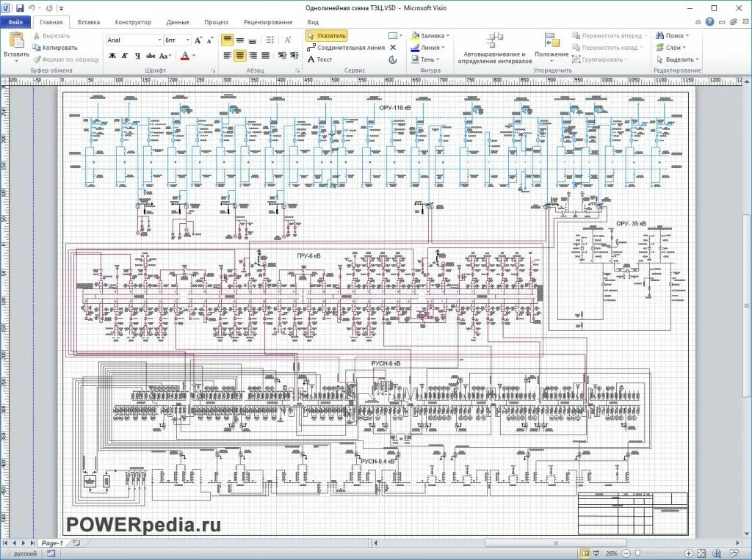
Task: Toggle underline Ч formatting
Action: [x=137, y=56]
